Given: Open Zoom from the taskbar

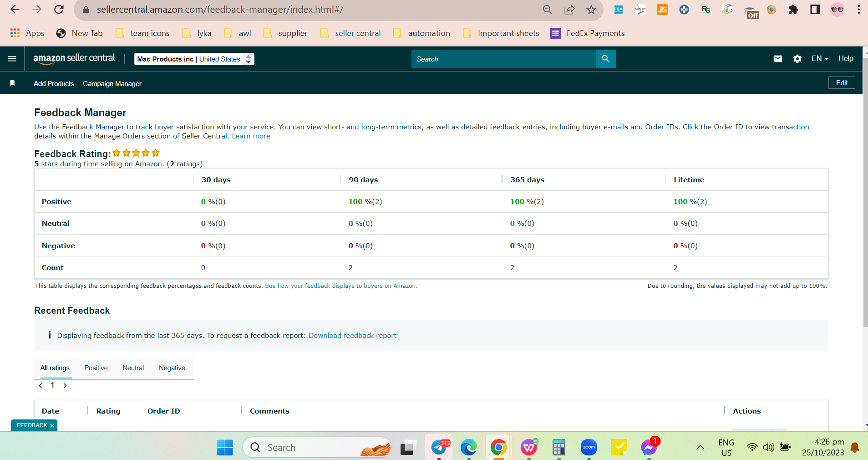Looking at the screenshot, I should coord(589,448).
